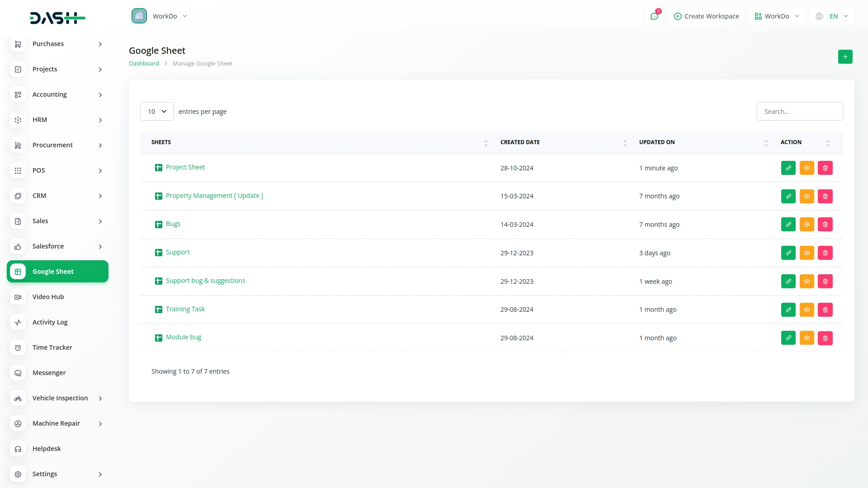Open the link icon for Property Management

tap(788, 197)
